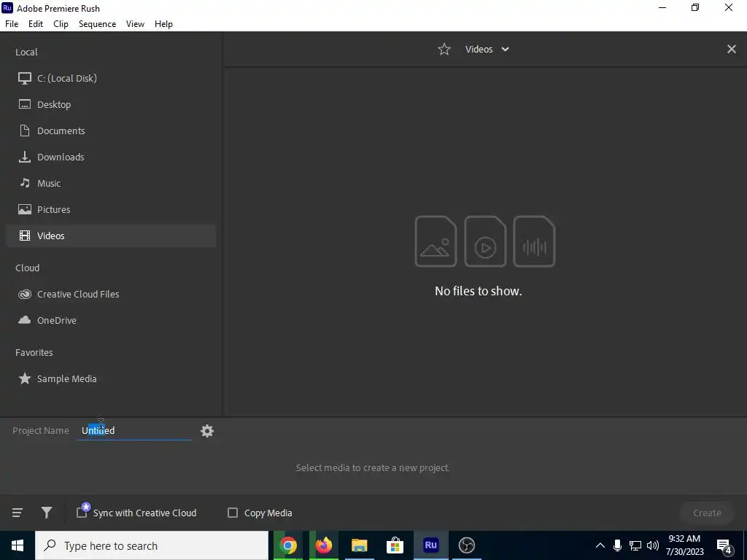Add Videos folder to favorites with star

tap(444, 49)
